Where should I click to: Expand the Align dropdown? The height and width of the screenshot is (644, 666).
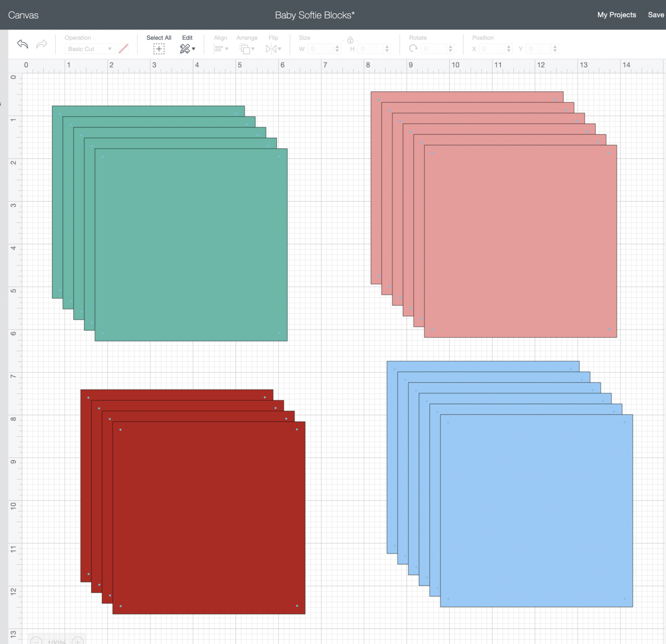[220, 49]
